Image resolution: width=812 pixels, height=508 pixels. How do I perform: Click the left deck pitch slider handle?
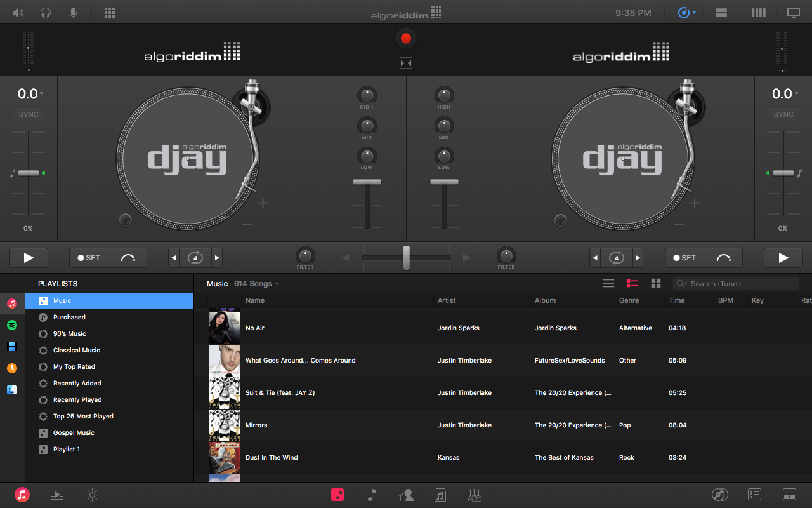click(29, 173)
